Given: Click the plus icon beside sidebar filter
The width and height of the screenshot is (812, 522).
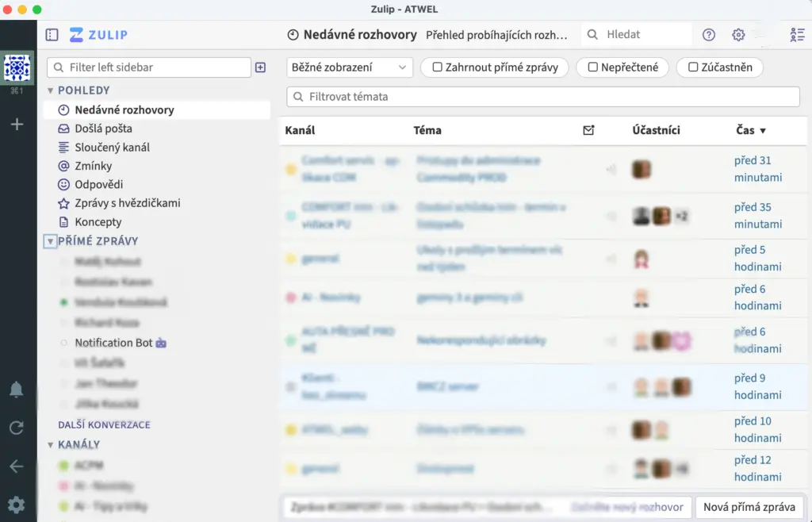Looking at the screenshot, I should 260,67.
